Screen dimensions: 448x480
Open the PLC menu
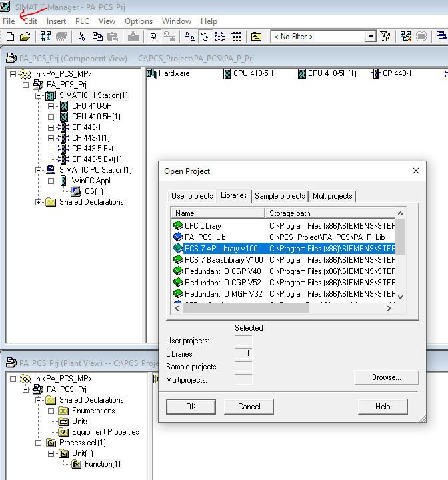(x=82, y=21)
